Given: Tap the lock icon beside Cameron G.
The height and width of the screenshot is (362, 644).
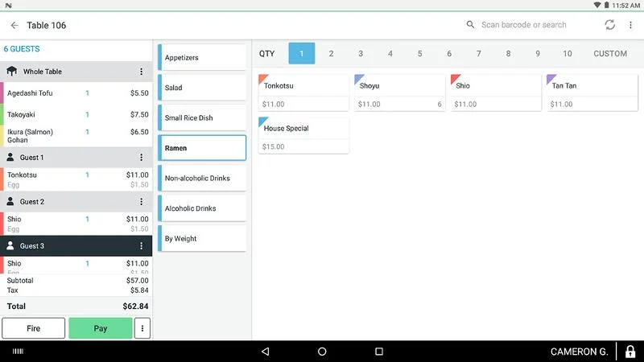Looking at the screenshot, I should pyautogui.click(x=630, y=352).
